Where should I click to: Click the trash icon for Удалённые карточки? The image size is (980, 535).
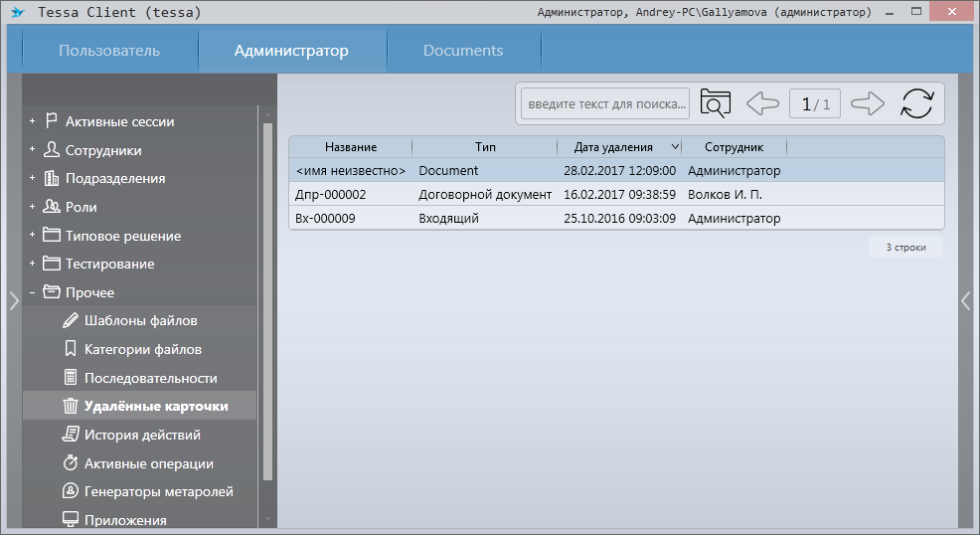click(x=71, y=406)
